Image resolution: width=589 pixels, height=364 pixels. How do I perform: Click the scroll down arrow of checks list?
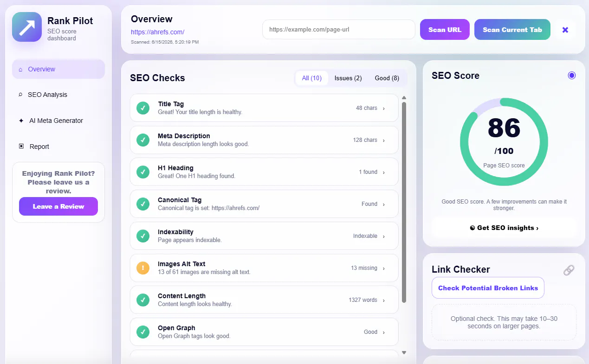click(x=404, y=353)
